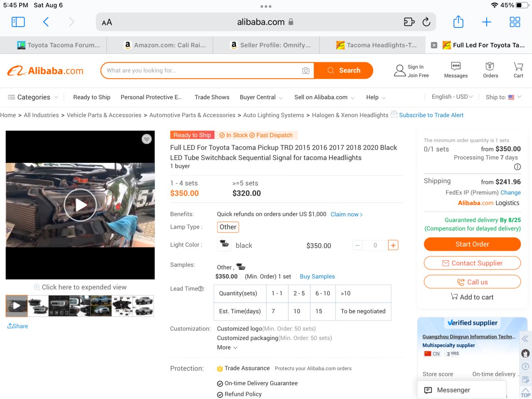Image resolution: width=532 pixels, height=399 pixels.
Task: Open Ready to Ship menu item
Action: 92,97
